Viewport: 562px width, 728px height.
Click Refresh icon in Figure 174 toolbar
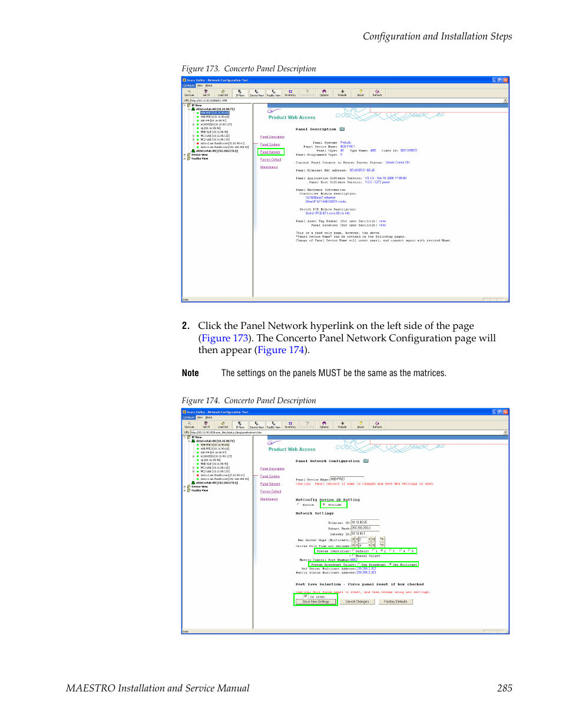(377, 424)
